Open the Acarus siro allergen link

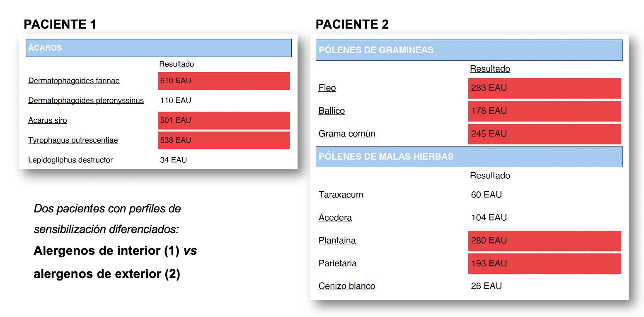[x=48, y=120]
